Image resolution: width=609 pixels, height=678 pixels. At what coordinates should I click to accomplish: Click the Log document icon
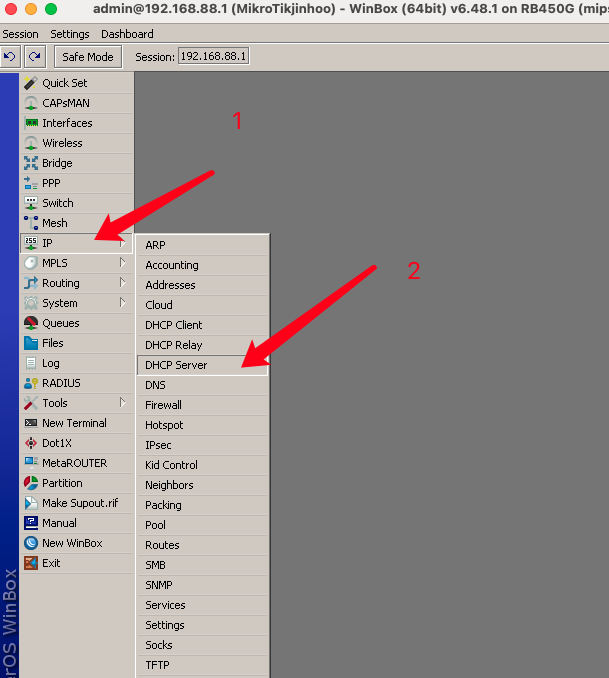point(31,363)
